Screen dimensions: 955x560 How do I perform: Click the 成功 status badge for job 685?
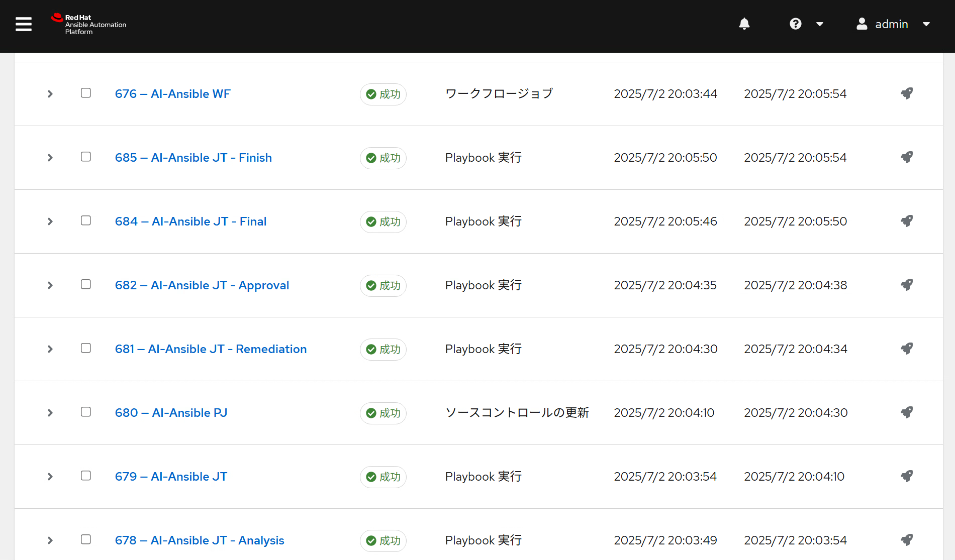click(383, 158)
